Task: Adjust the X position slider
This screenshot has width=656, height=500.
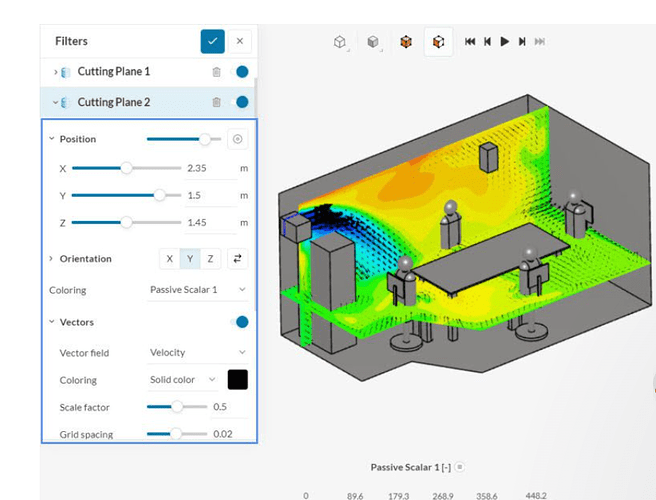Action: coord(126,168)
